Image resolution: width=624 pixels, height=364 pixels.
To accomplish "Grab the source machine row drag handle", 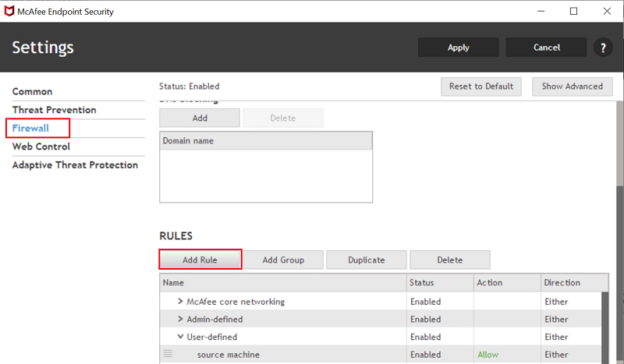I will [x=168, y=353].
